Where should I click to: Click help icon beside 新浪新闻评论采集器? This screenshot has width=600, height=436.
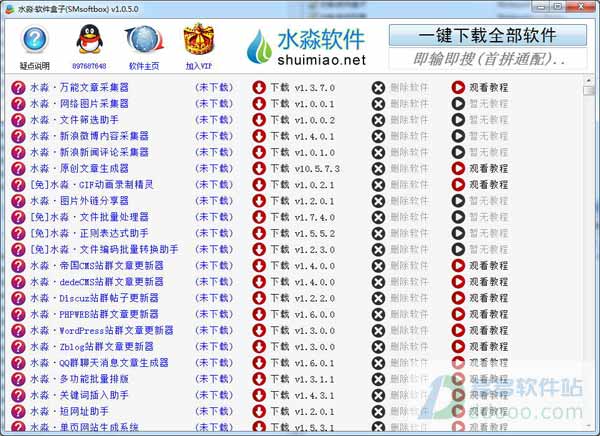[x=18, y=152]
